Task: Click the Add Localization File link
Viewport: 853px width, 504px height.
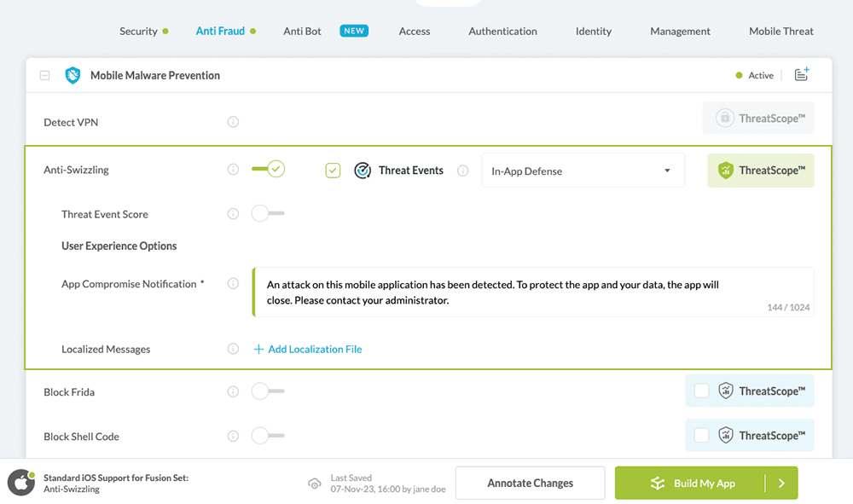Action: coord(308,349)
